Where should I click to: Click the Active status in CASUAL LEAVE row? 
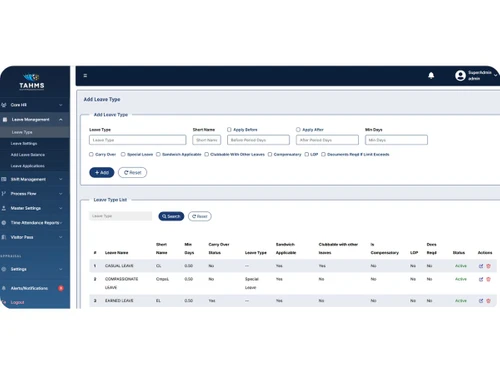pyautogui.click(x=461, y=266)
